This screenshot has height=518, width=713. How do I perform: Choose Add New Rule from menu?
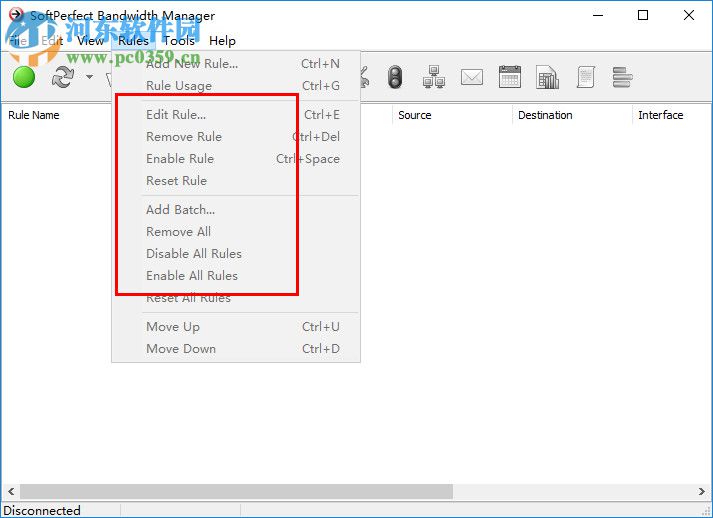coord(236,64)
